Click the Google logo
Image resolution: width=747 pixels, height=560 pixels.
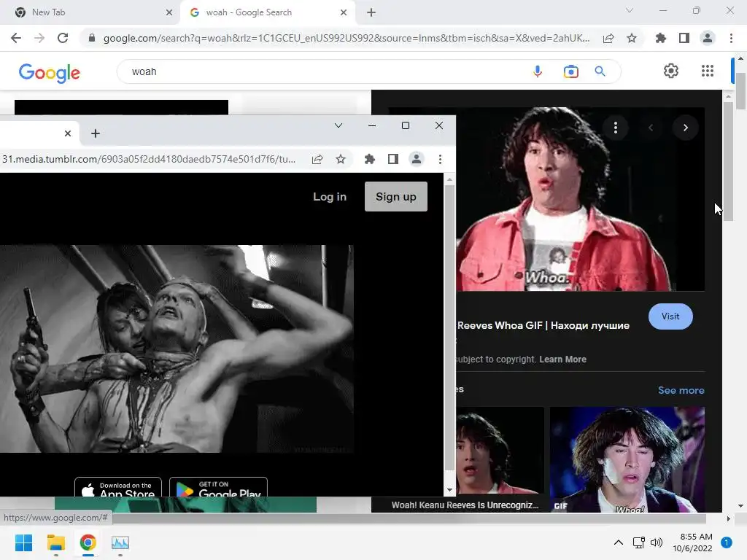(x=50, y=72)
